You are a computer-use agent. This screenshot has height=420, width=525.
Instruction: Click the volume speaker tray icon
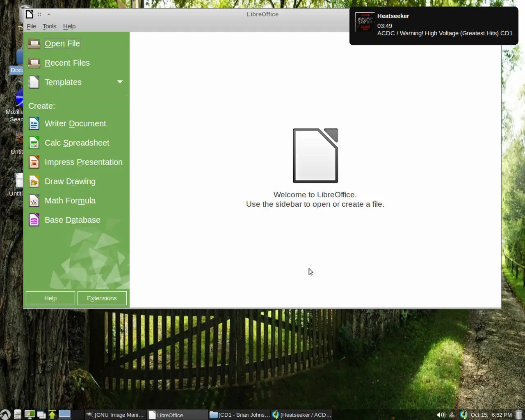point(441,415)
